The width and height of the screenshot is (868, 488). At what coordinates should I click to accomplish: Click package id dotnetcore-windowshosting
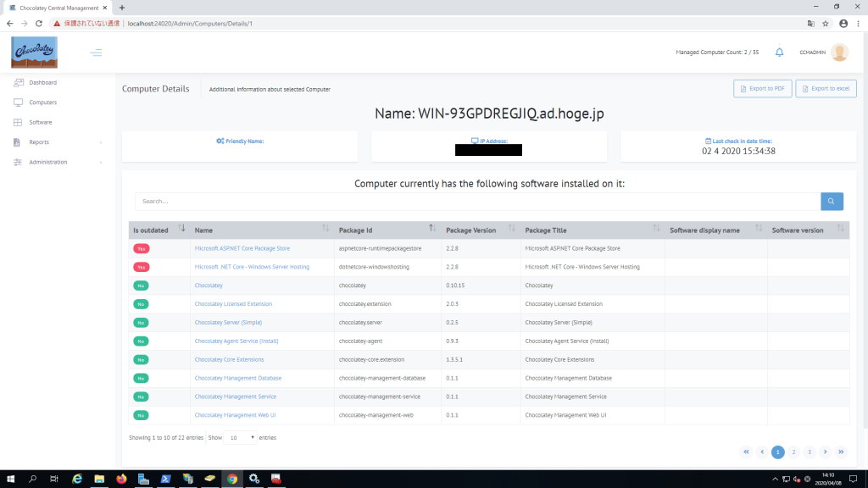tap(374, 267)
